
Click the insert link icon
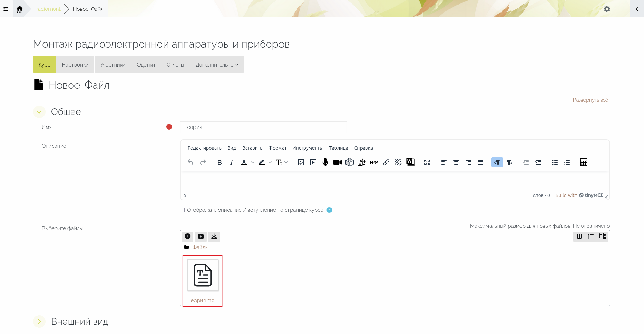point(386,162)
